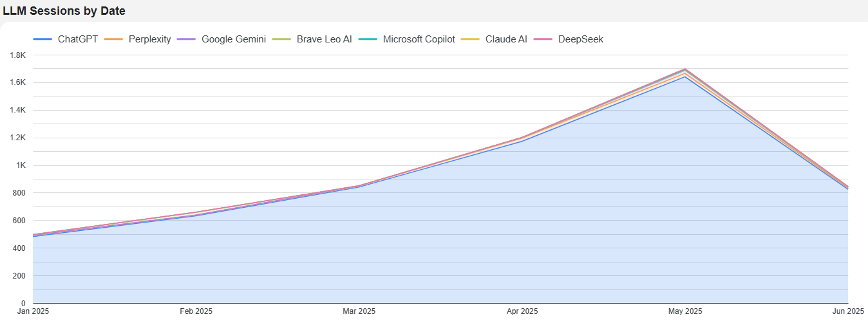The image size is (868, 321).
Task: Click the yellow Claude AI legend swatch
Action: pyautogui.click(x=469, y=39)
